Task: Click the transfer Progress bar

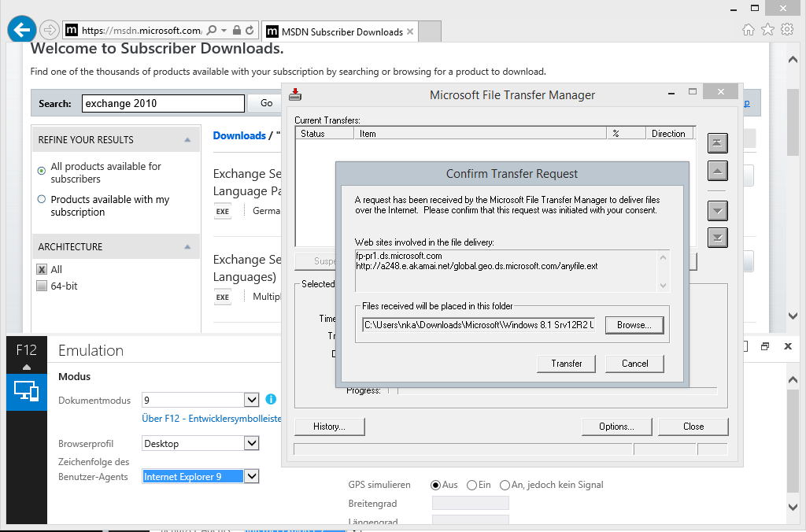Action: [557, 391]
